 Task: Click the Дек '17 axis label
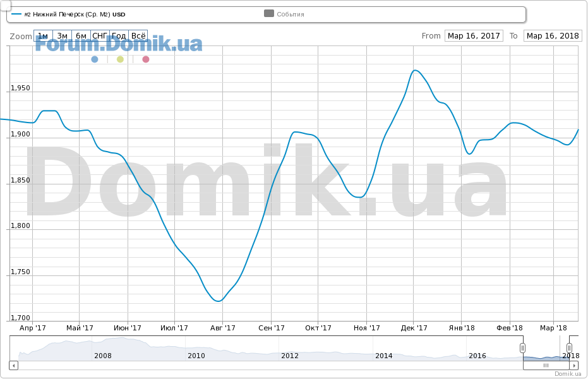point(414,328)
